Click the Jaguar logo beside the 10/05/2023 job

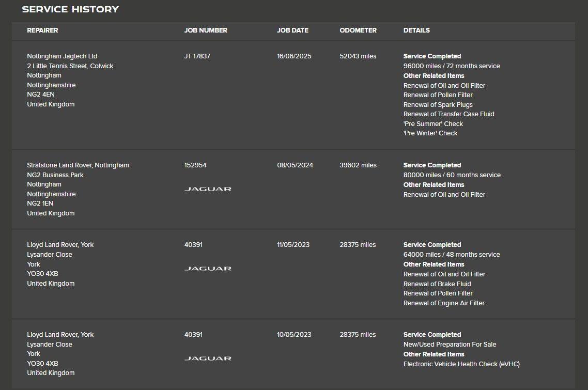[208, 358]
